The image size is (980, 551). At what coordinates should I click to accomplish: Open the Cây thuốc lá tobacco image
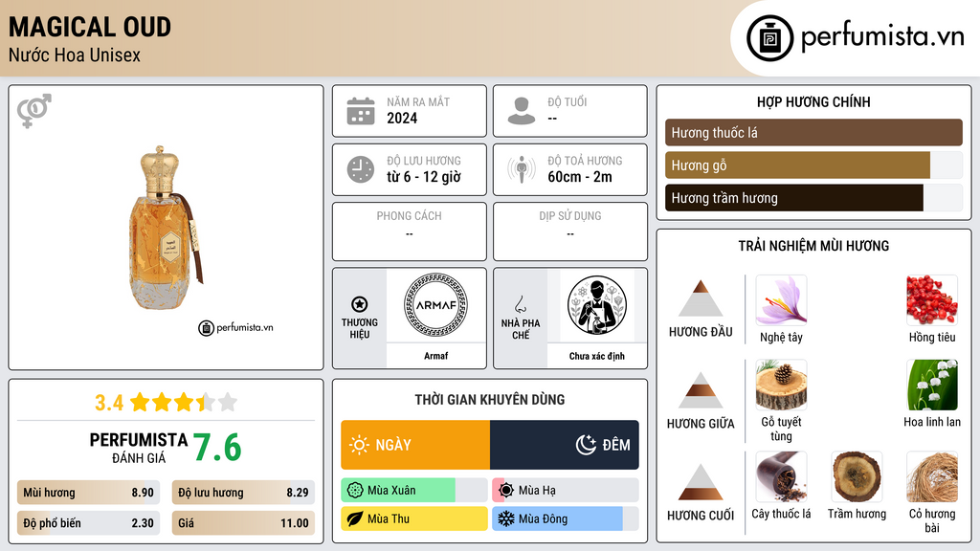point(781,477)
